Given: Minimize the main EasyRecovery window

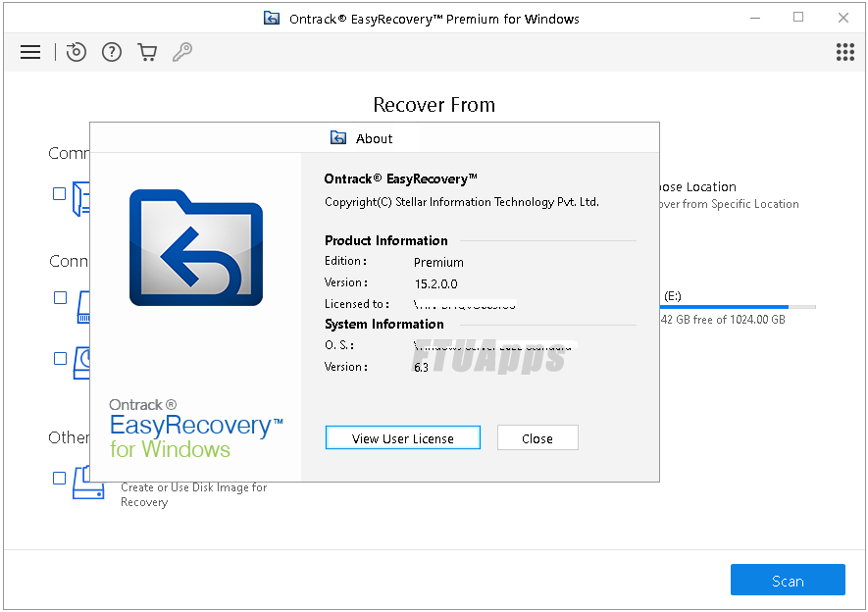Looking at the screenshot, I should coord(755,19).
